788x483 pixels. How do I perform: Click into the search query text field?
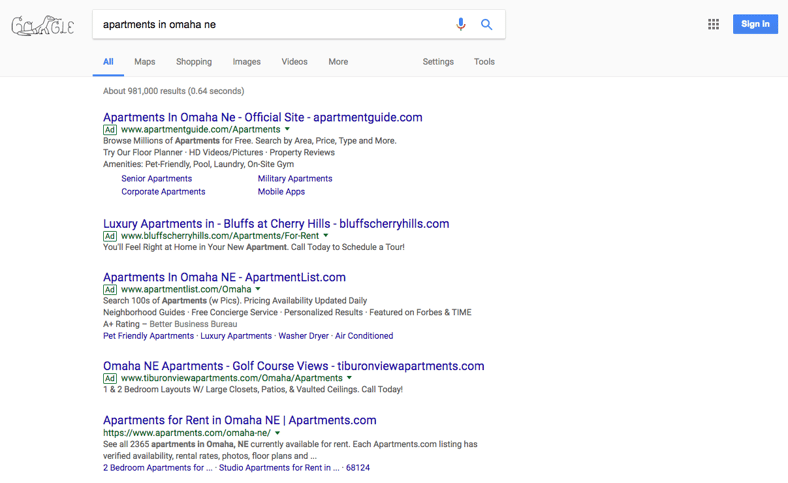click(270, 24)
